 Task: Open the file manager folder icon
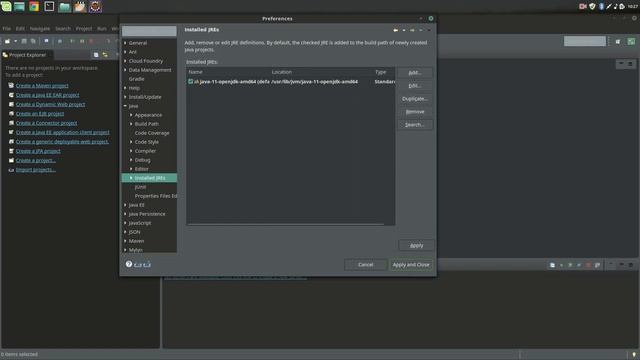click(x=64, y=7)
